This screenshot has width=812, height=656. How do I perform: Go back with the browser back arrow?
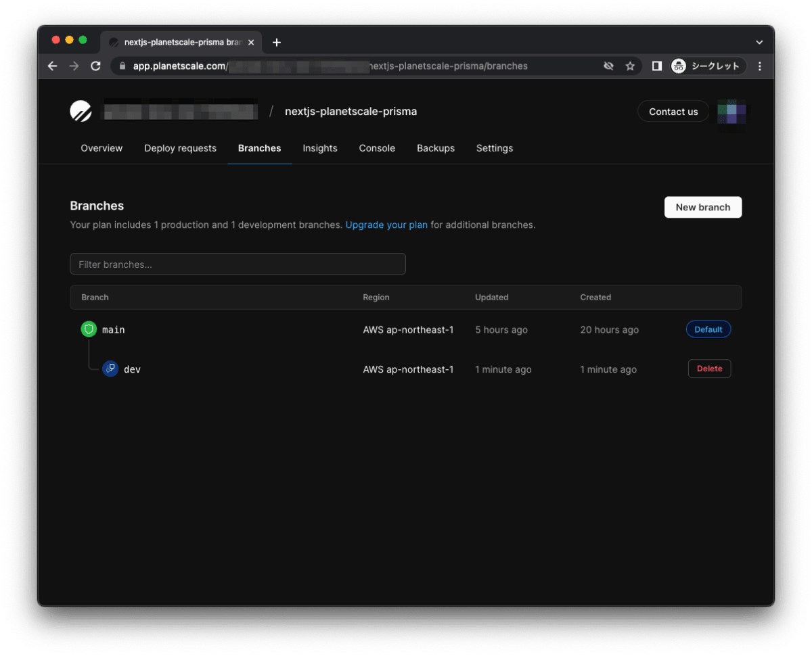pos(52,66)
